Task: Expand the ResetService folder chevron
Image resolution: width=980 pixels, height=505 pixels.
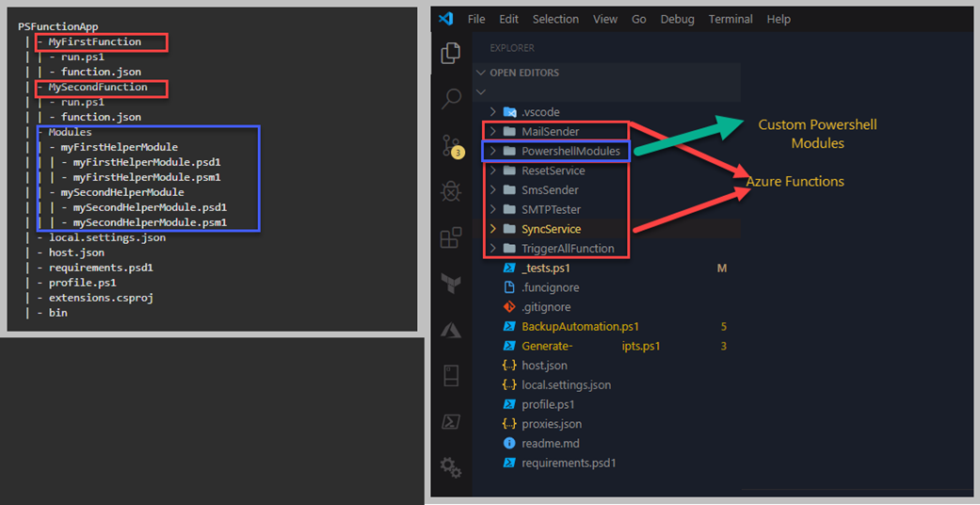Action: pos(493,171)
